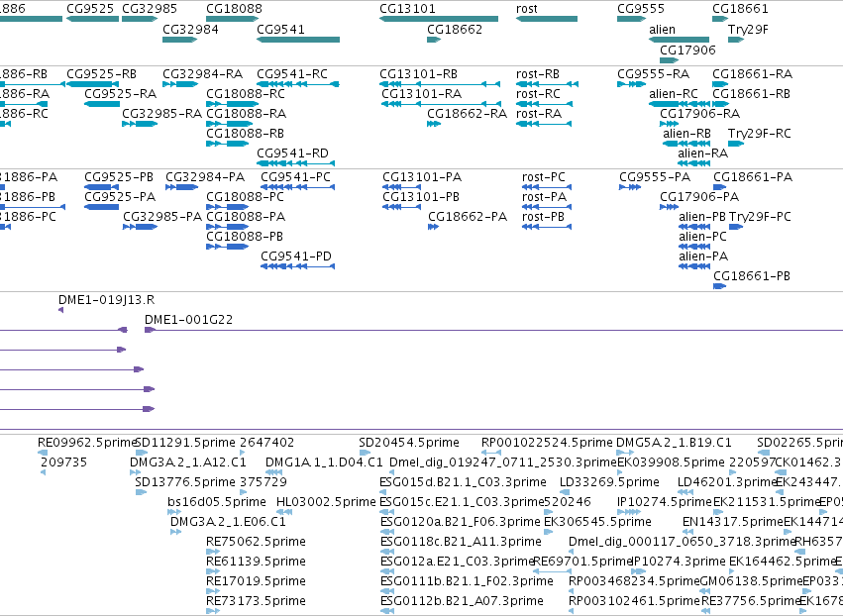Image resolution: width=843 pixels, height=616 pixels.
Task: Open the CG9541 gene feature
Action: point(298,40)
